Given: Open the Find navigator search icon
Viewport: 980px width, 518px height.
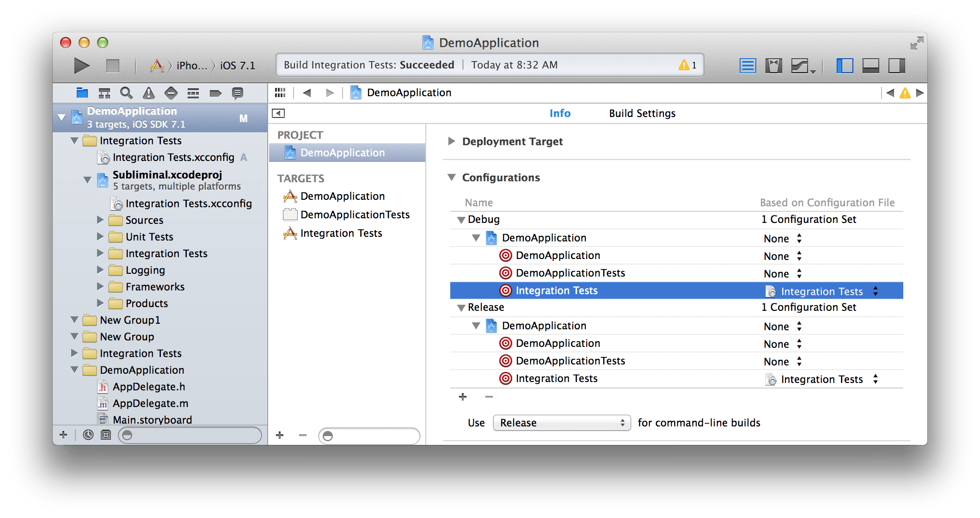Looking at the screenshot, I should pos(126,93).
